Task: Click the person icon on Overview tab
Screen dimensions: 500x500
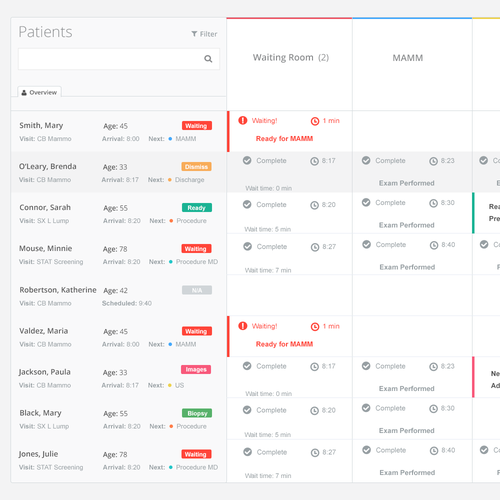Action: pyautogui.click(x=24, y=93)
